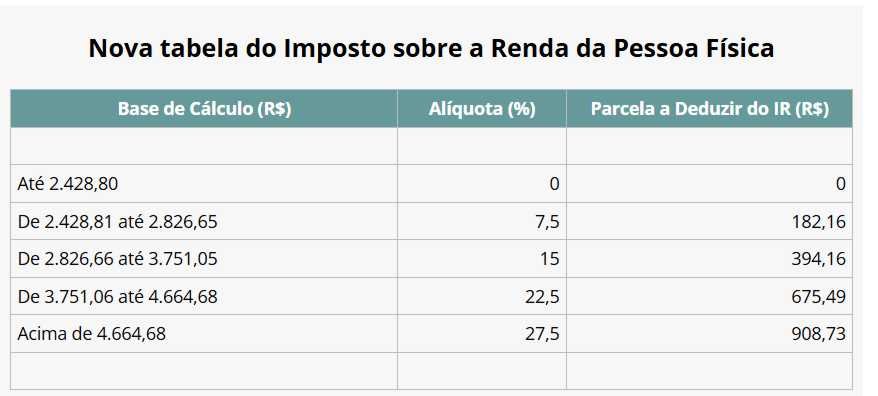The height and width of the screenshot is (396, 878).
Task: Select the 'Acima de 4.664,68' cell
Action: coord(204,334)
